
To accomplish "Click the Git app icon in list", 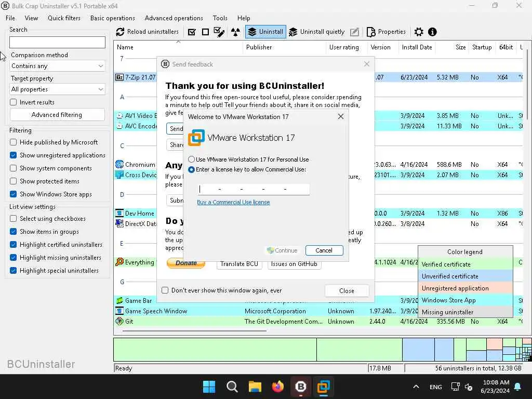I will 119,321.
